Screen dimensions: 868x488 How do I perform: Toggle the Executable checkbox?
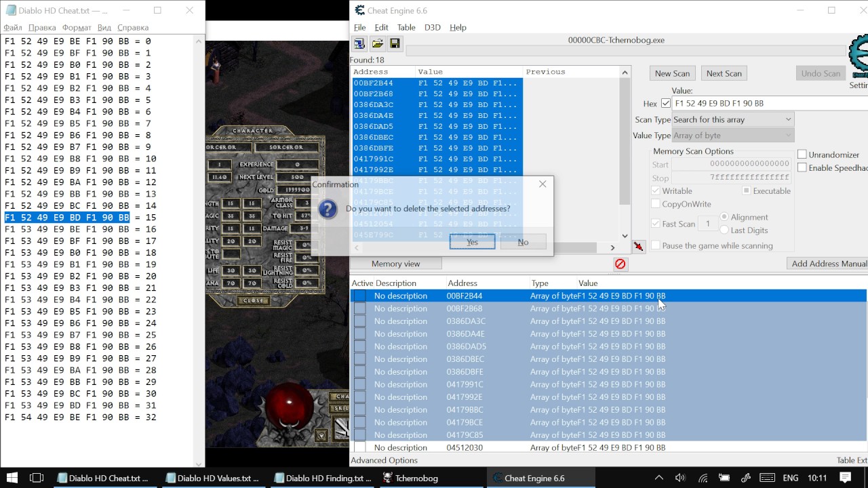click(747, 191)
